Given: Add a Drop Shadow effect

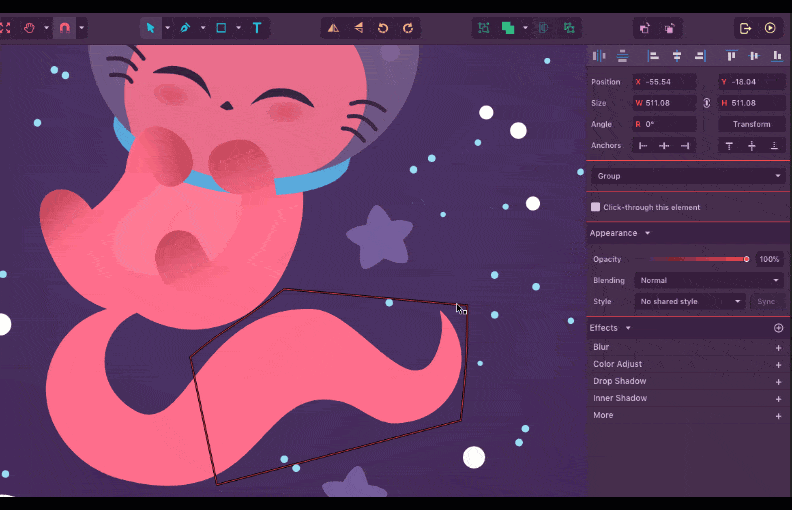Looking at the screenshot, I should pos(778,381).
